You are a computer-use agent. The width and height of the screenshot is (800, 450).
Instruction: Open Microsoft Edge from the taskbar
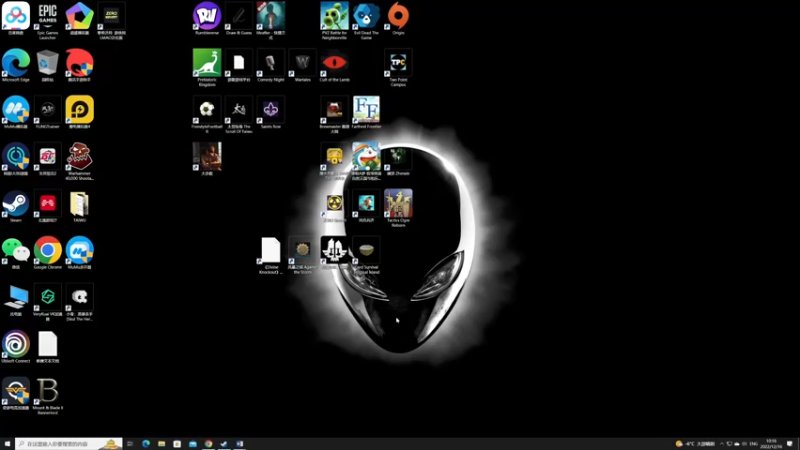pyautogui.click(x=146, y=444)
